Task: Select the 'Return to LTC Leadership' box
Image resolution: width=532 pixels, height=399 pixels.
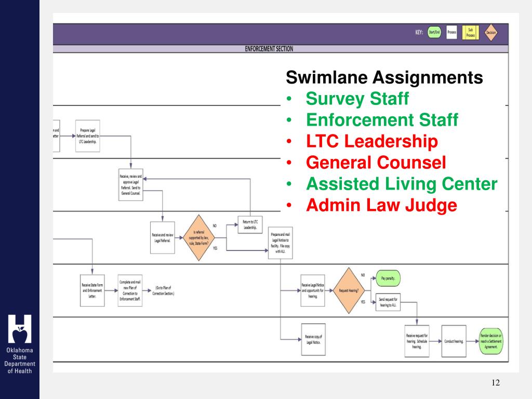Action: tap(250, 224)
